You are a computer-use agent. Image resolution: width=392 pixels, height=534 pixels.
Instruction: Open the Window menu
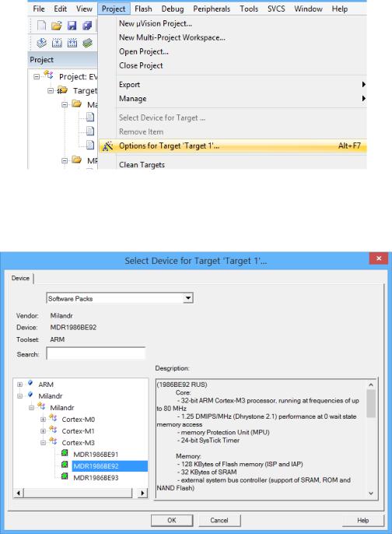308,9
